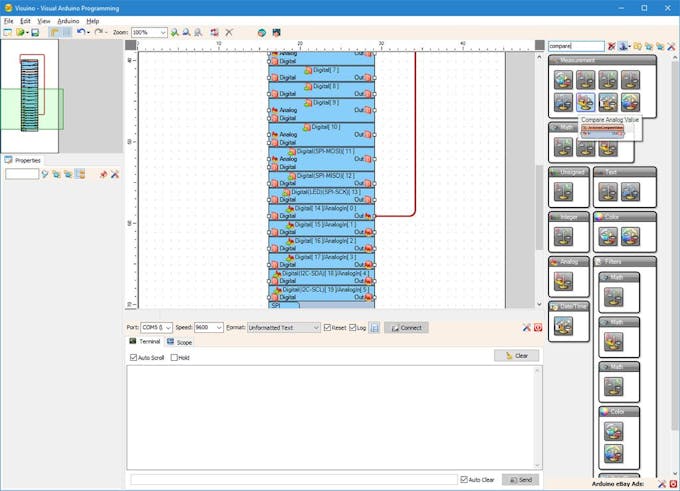The width and height of the screenshot is (680, 491).
Task: Open the Help menu
Action: (x=92, y=21)
